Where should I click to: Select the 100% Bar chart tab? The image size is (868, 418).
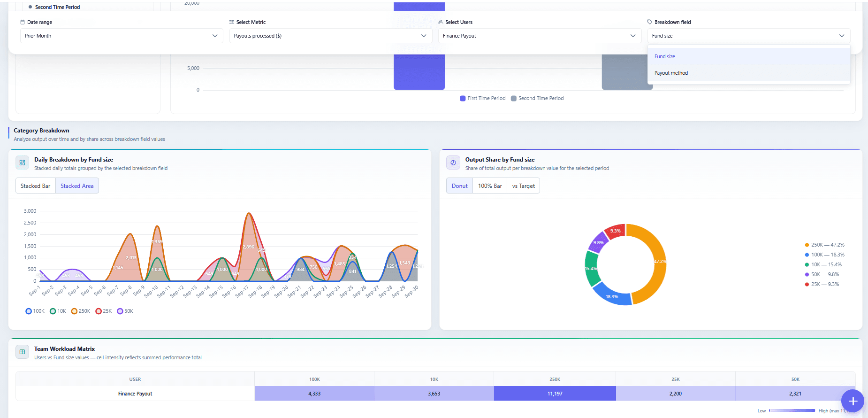pyautogui.click(x=490, y=186)
